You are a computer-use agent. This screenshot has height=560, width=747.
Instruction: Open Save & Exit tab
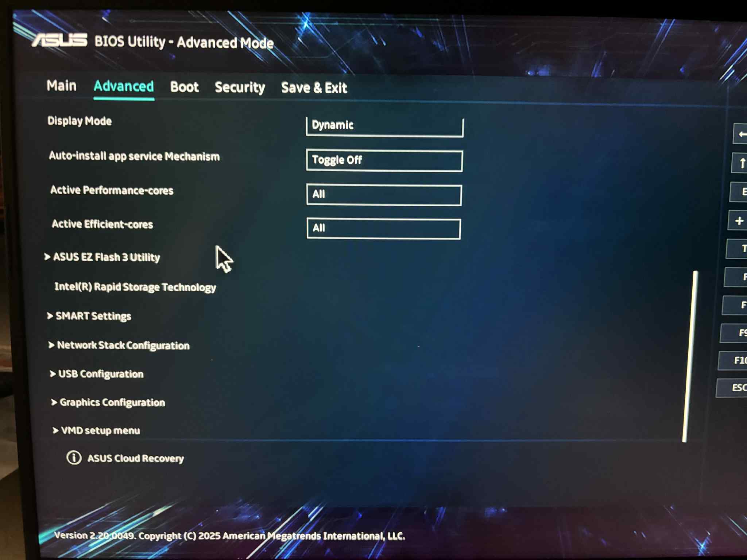(x=314, y=88)
